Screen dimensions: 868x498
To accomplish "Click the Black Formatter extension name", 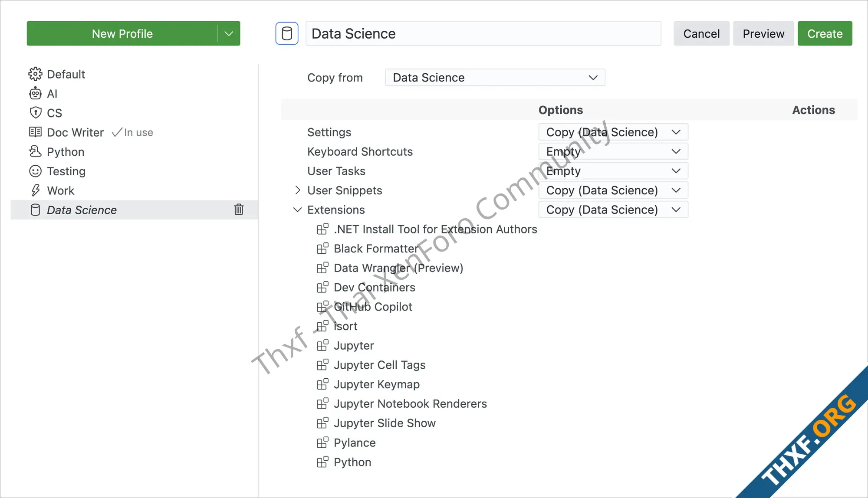I will click(376, 248).
